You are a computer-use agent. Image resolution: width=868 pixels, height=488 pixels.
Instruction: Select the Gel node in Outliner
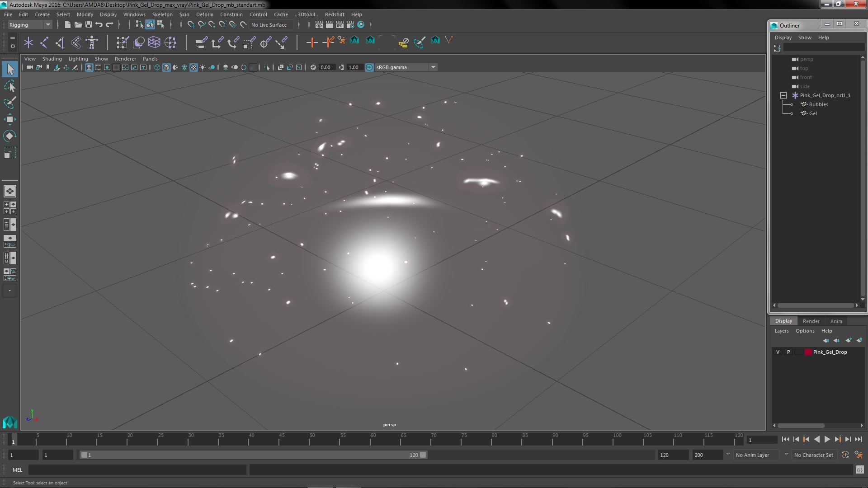813,113
